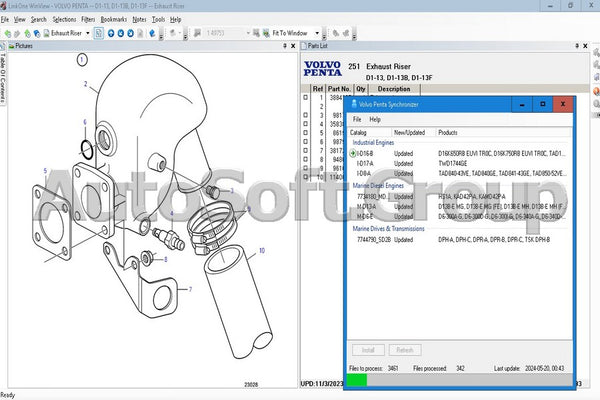Check the box for parts row Ref 10
Viewport: 600px width, 400px height.
click(305, 177)
